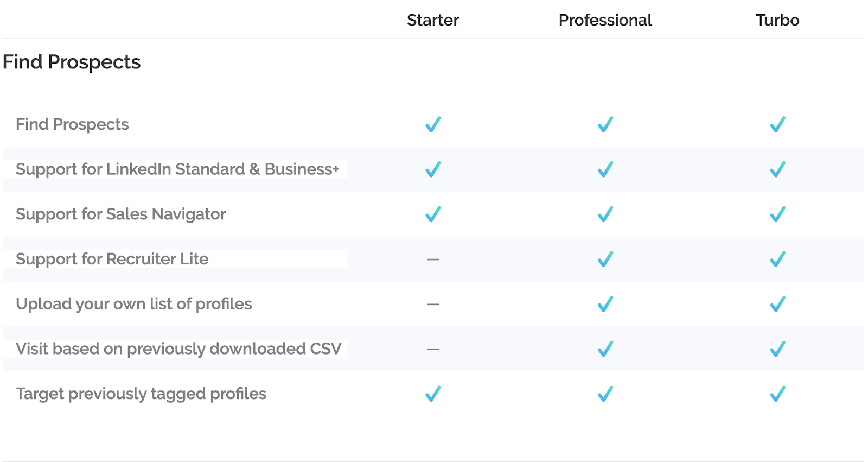This screenshot has width=868, height=462.
Task: Click Visit based on previously downloaded CSV label
Action: click(x=178, y=349)
